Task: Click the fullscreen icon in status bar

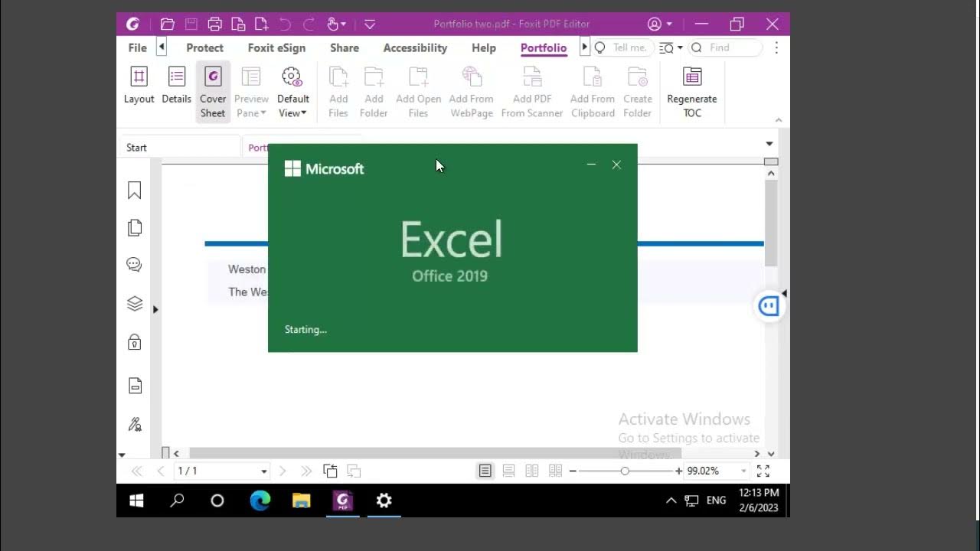Action: (763, 471)
